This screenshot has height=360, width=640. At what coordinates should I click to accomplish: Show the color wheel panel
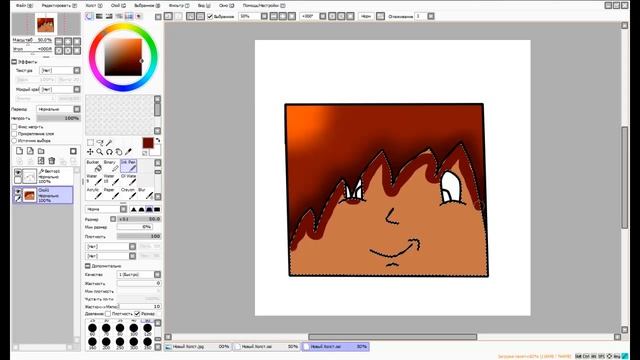coord(89,16)
